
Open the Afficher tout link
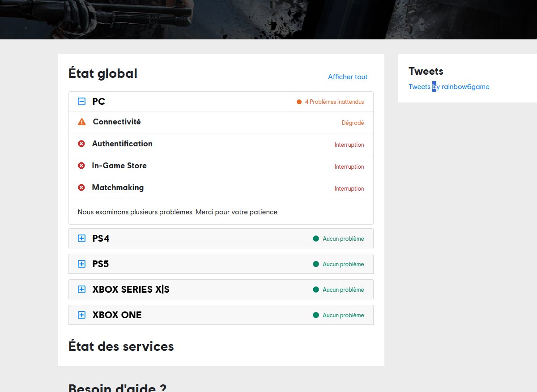[x=347, y=77]
